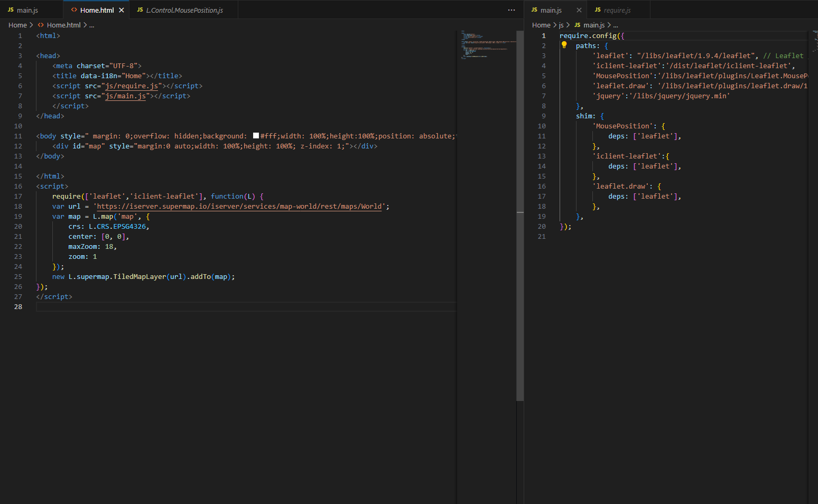Open the js/require.js script link
This screenshot has height=504, width=818.
(132, 86)
